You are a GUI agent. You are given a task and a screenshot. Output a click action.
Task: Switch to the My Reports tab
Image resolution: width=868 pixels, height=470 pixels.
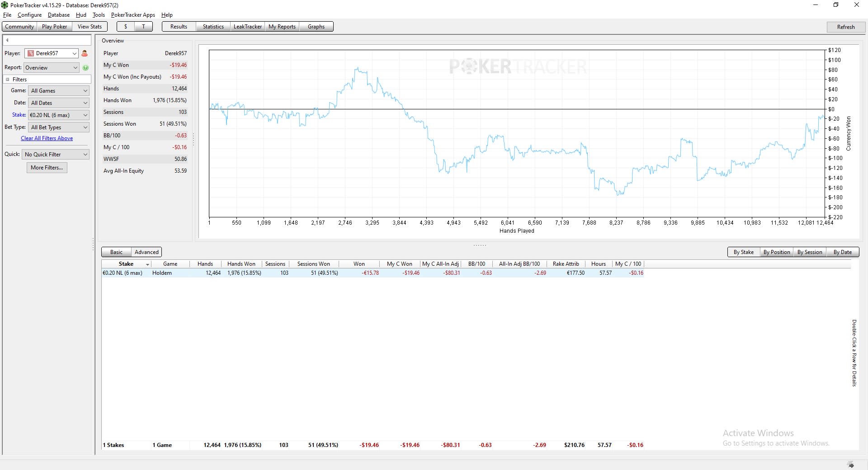(282, 27)
